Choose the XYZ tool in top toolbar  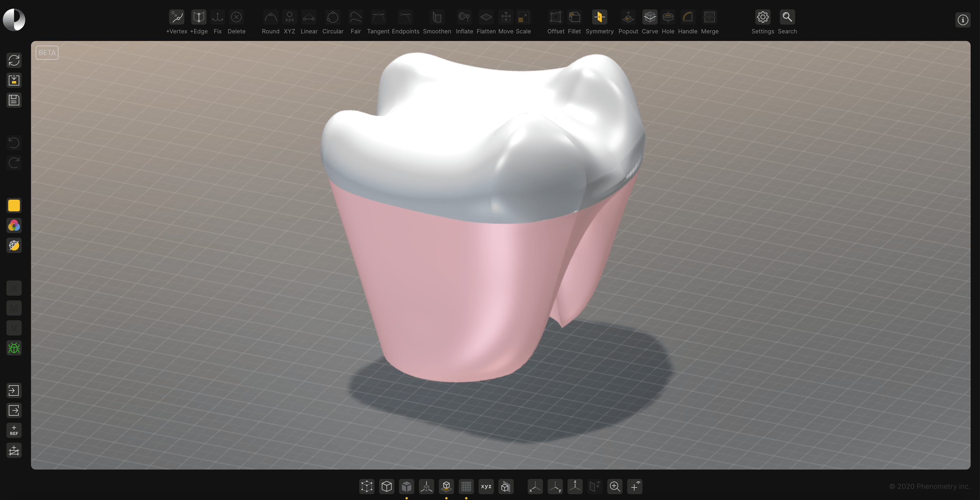click(290, 17)
